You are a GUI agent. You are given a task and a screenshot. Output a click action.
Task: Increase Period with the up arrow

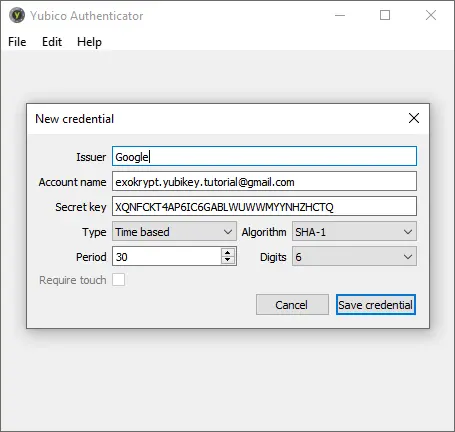[228, 252]
